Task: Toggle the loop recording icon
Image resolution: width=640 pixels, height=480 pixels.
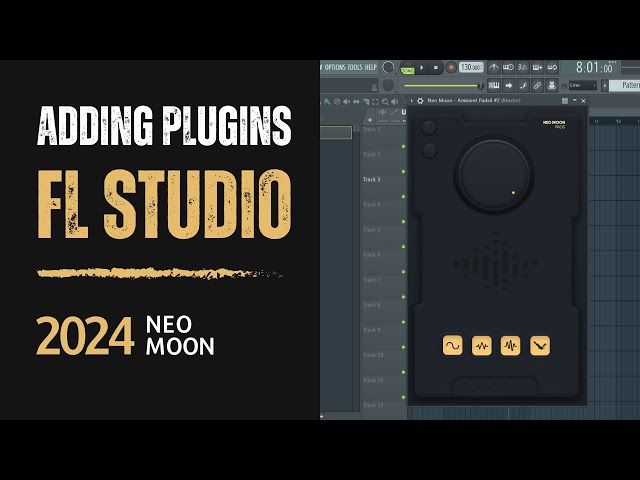Action: pyautogui.click(x=552, y=67)
